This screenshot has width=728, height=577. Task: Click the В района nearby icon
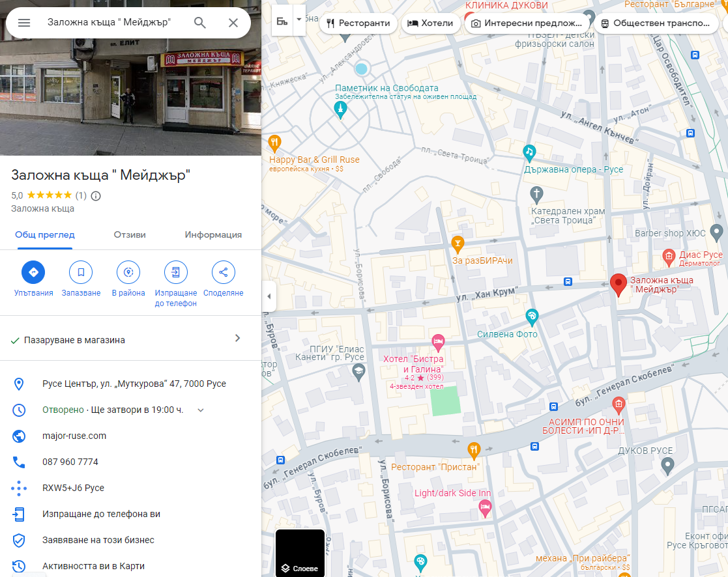[128, 272]
